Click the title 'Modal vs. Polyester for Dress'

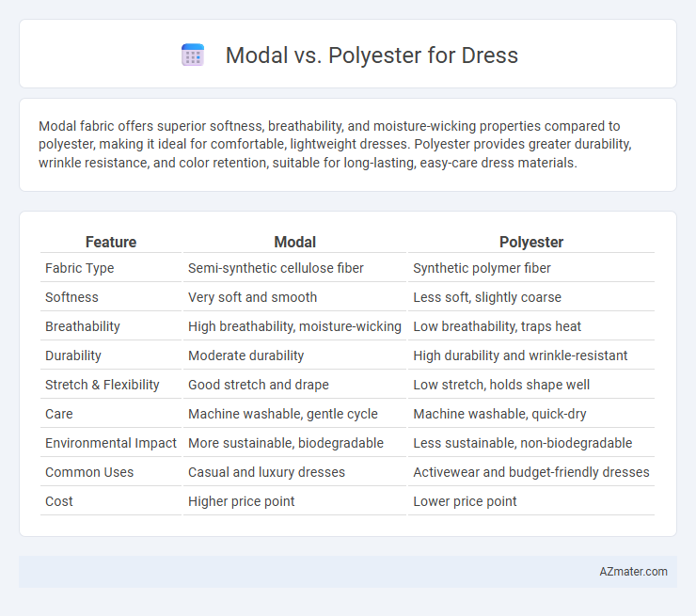pyautogui.click(x=372, y=55)
